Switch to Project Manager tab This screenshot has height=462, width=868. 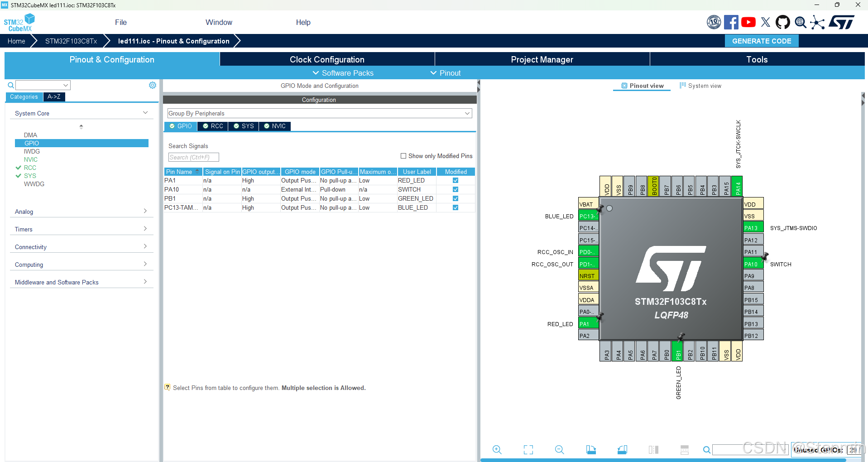(x=542, y=59)
